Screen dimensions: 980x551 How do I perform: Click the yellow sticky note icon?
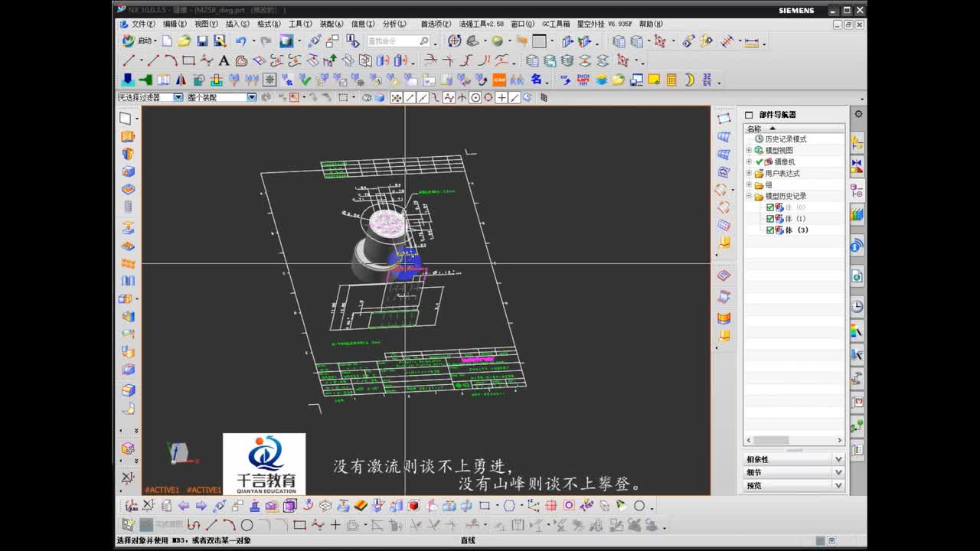click(654, 80)
